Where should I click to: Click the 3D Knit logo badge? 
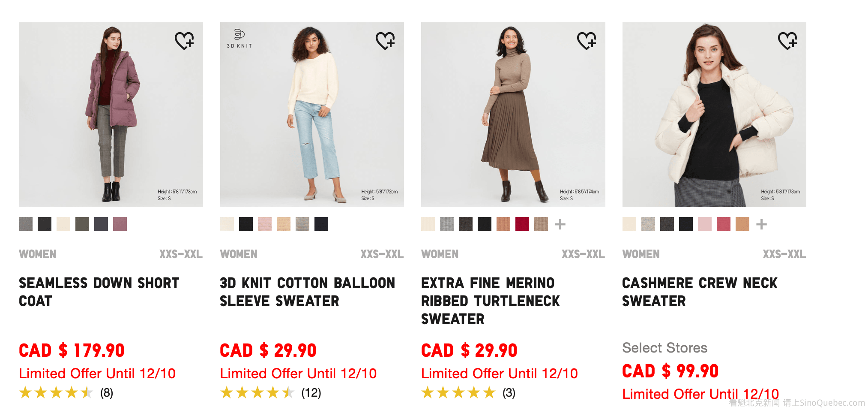point(239,38)
